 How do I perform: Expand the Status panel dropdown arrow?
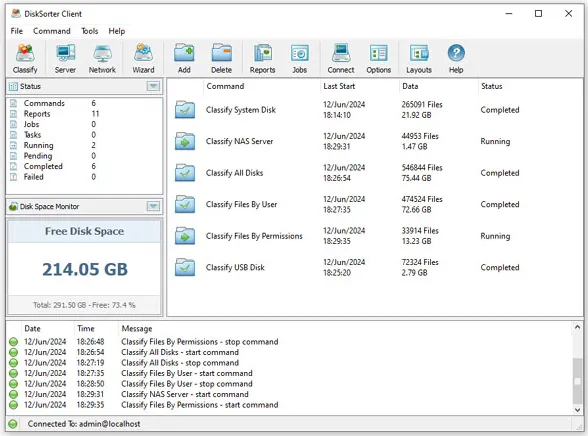(x=153, y=86)
